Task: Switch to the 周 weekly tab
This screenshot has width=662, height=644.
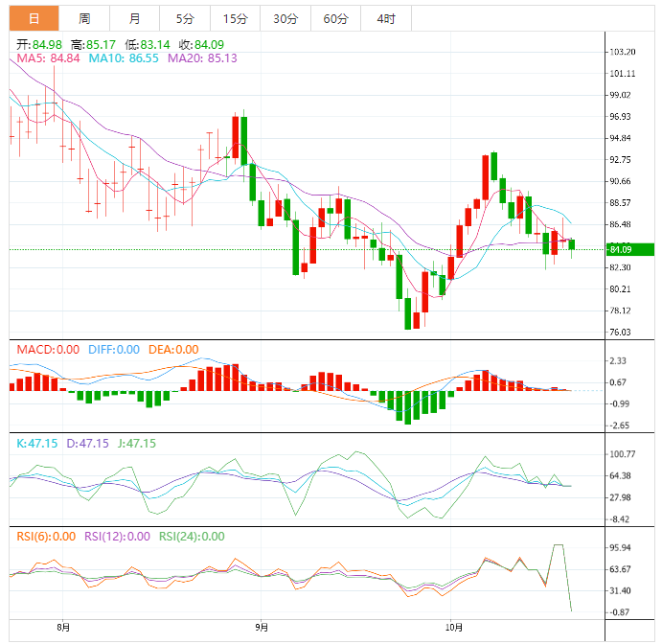Action: (84, 18)
